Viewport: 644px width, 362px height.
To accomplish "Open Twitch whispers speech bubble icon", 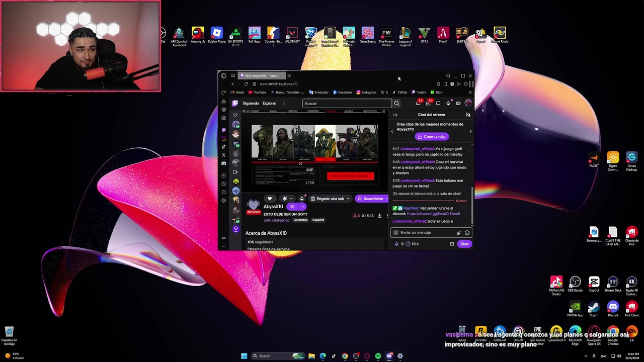I will (x=438, y=103).
